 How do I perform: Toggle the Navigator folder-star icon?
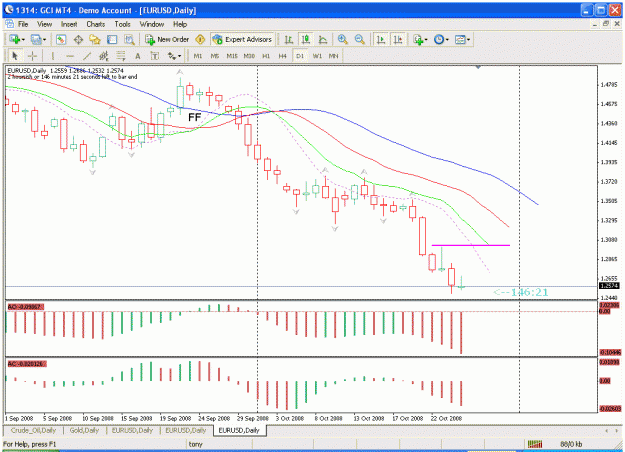95,39
